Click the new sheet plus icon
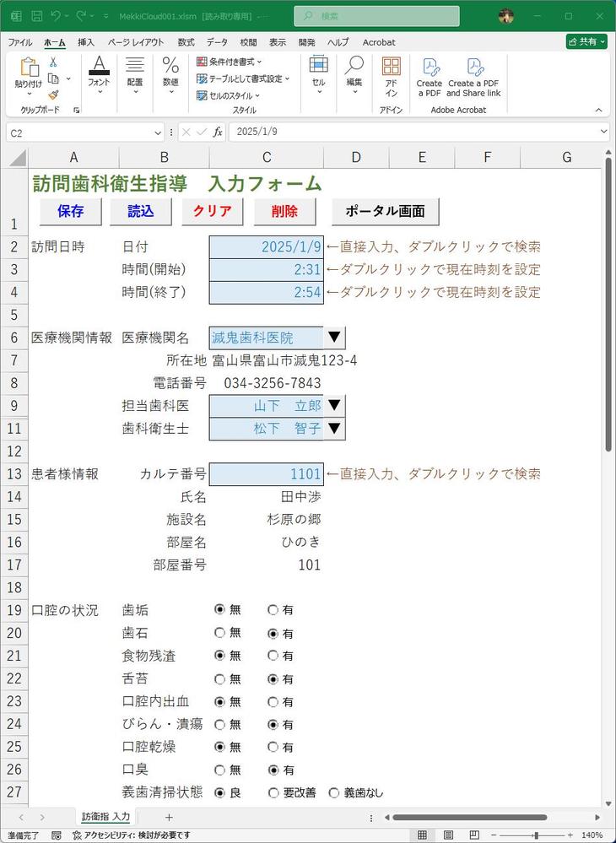This screenshot has width=616, height=843. pos(169,817)
